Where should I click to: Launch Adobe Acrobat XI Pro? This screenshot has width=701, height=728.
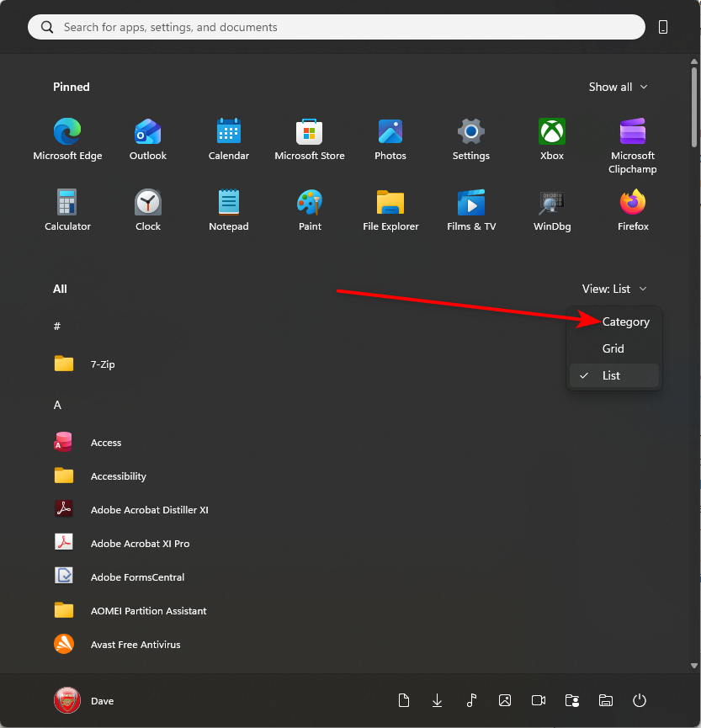[x=122, y=543]
